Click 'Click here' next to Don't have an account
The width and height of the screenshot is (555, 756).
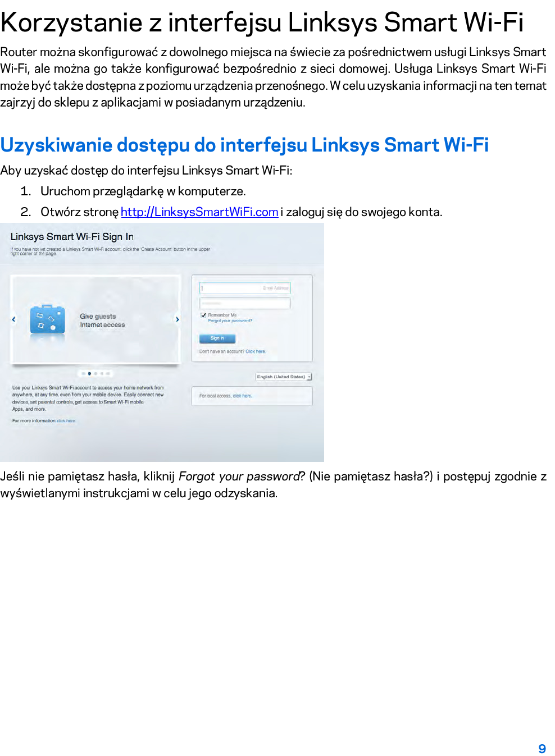[255, 351]
